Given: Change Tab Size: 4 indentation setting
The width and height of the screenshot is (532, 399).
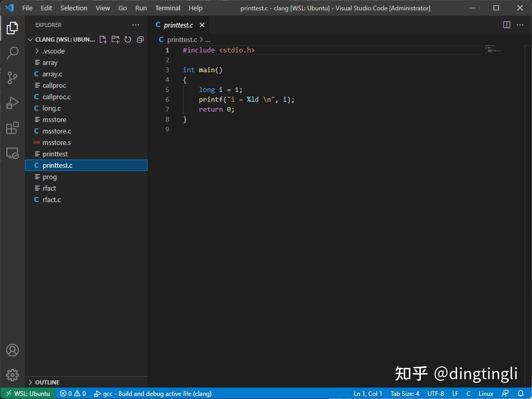Looking at the screenshot, I should point(405,394).
